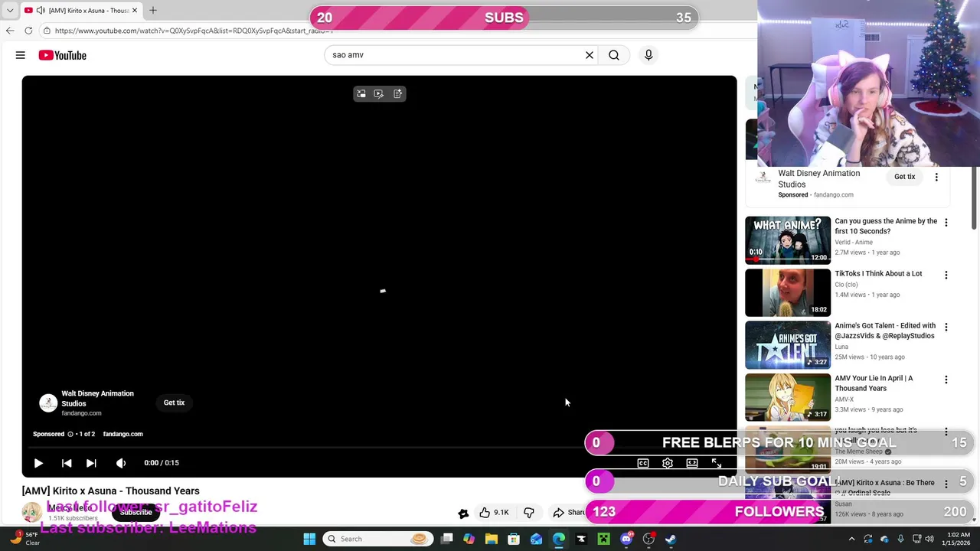Image resolution: width=980 pixels, height=551 pixels.
Task: Open the tab search dropdown chevron
Action: click(x=10, y=11)
